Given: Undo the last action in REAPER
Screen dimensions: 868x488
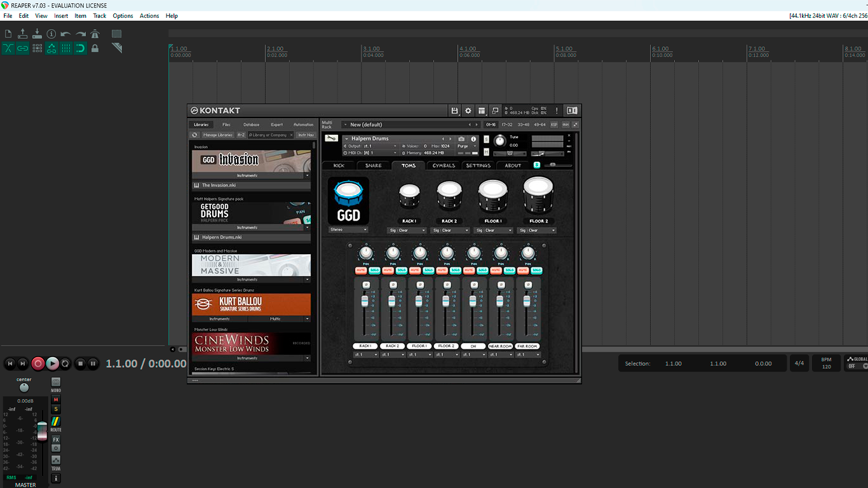Looking at the screenshot, I should click(x=66, y=34).
